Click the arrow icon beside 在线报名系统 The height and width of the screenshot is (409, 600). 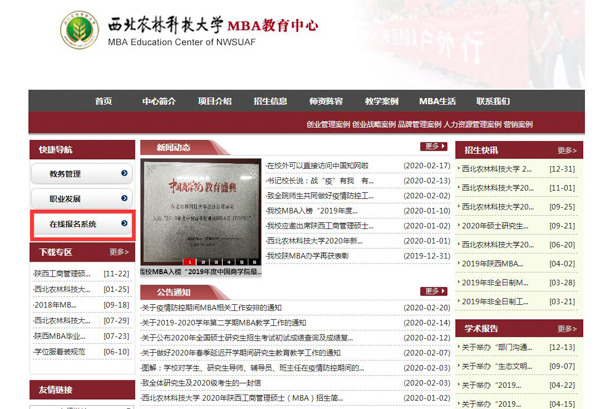[x=124, y=224]
